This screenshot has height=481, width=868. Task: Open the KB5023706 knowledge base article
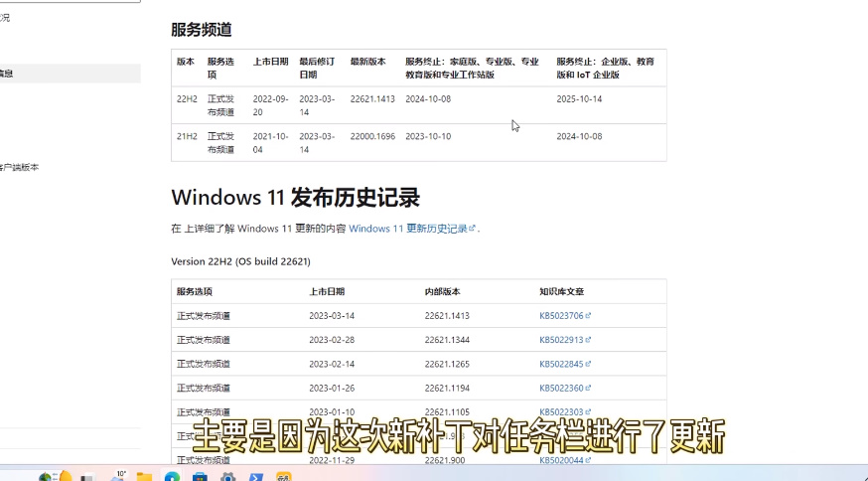[x=561, y=315]
